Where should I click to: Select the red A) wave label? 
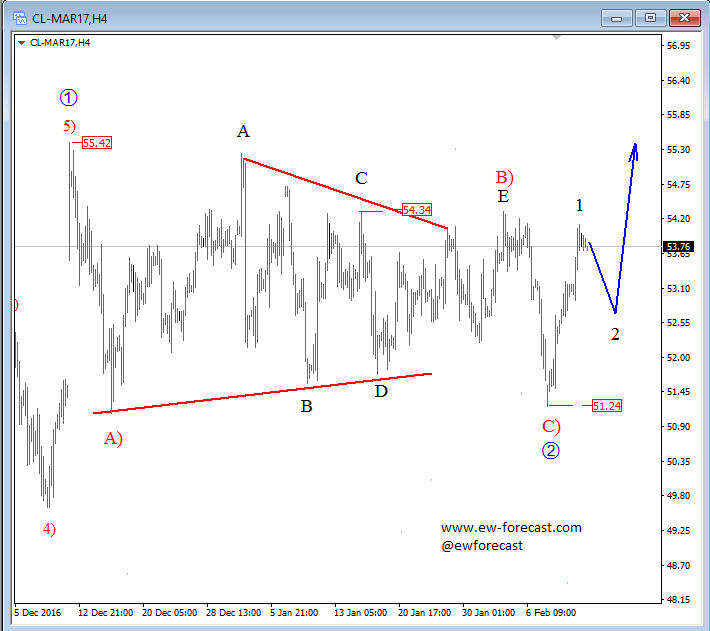pos(113,437)
